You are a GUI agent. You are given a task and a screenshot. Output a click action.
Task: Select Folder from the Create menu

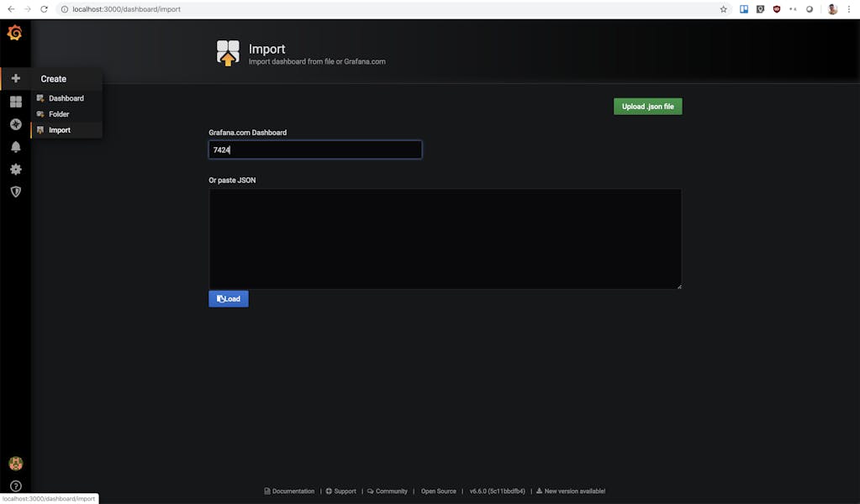click(59, 114)
